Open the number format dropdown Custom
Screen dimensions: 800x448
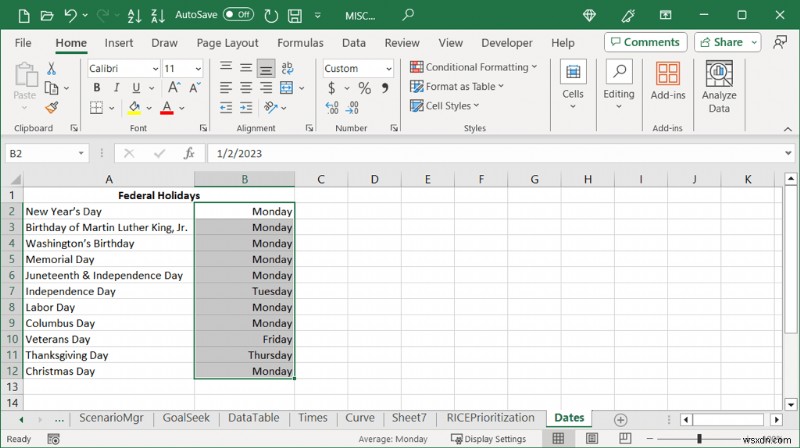388,68
